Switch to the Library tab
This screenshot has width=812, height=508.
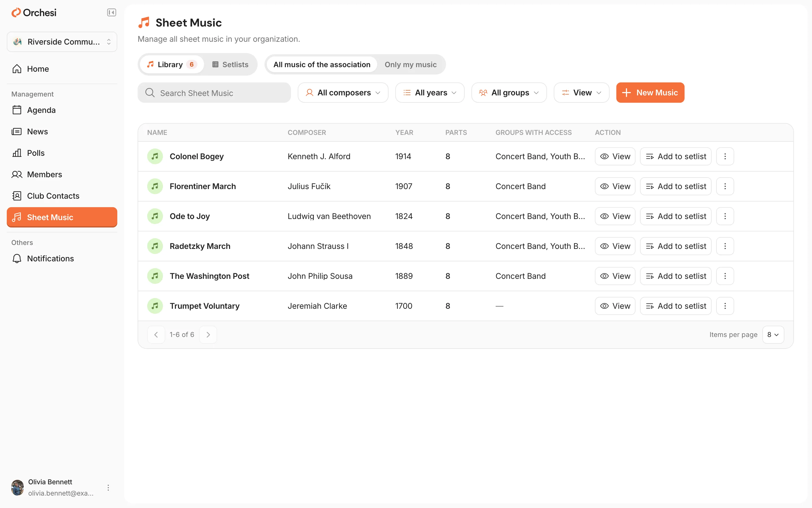[x=171, y=65]
